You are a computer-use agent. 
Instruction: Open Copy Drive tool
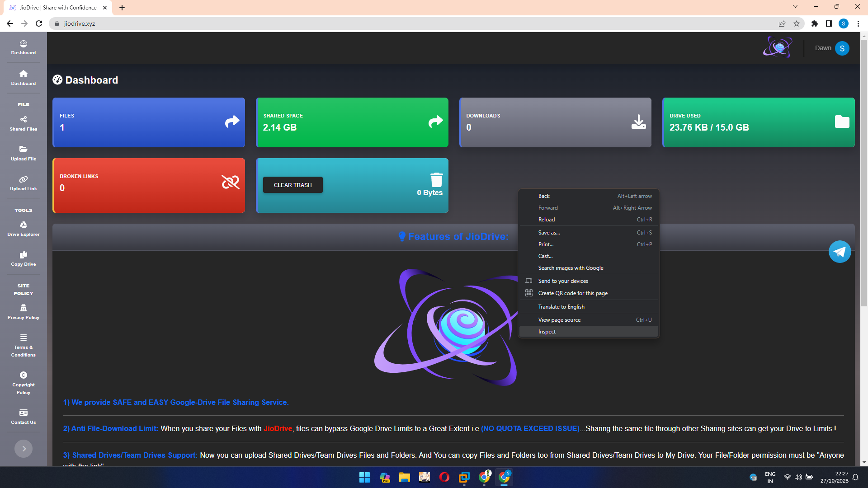(24, 258)
